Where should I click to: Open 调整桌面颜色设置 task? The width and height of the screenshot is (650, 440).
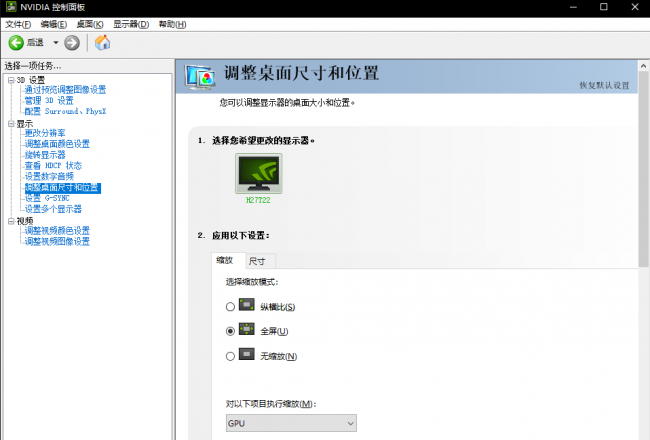(57, 144)
